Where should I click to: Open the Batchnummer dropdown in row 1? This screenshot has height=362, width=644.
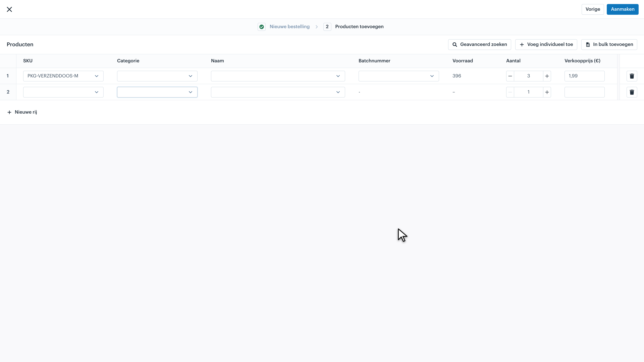tap(399, 76)
